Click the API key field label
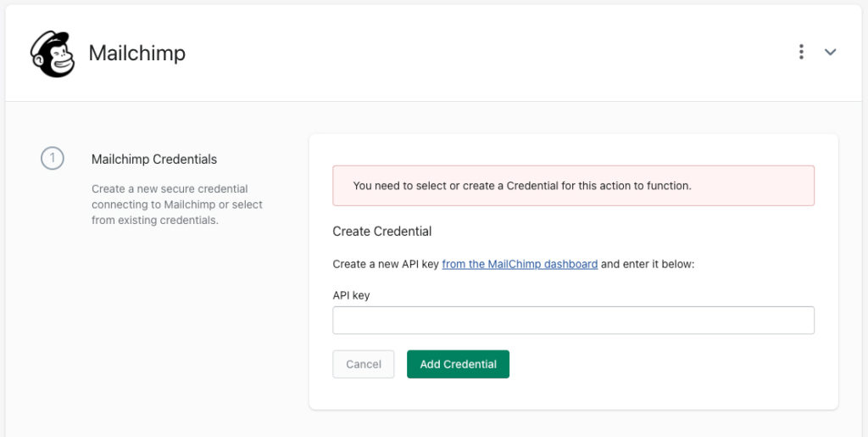Image resolution: width=868 pixels, height=437 pixels. 351,295
